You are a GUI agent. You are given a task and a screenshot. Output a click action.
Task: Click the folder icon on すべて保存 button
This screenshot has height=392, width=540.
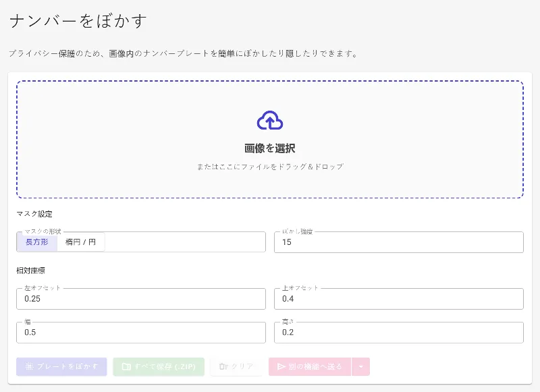[x=126, y=366]
